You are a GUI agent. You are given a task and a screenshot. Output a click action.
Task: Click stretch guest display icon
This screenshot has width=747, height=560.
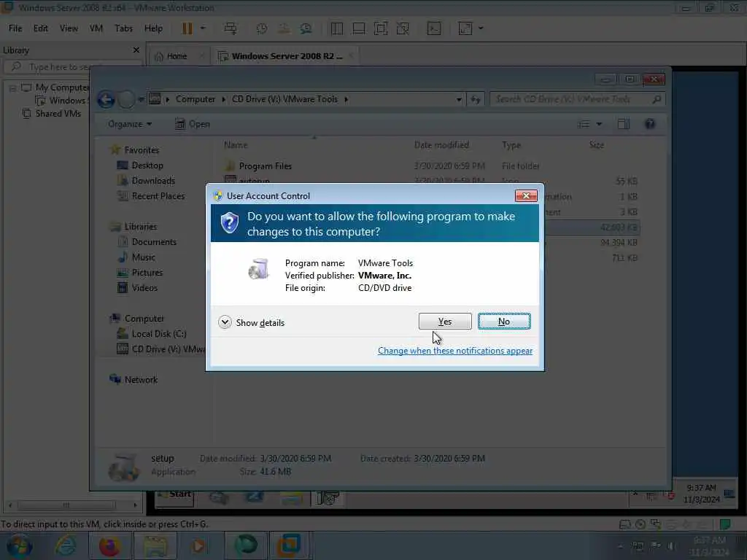tap(465, 28)
